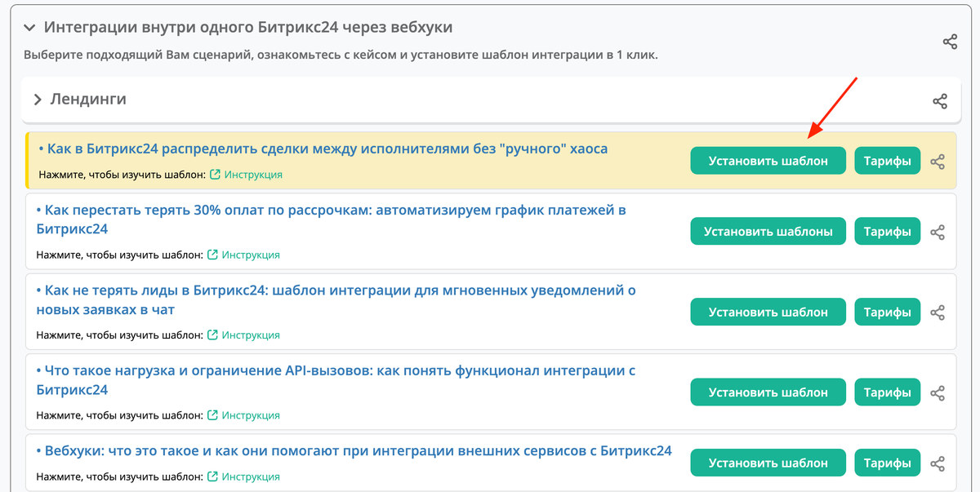Open title 'Как не терять лиды в Битрикс24'
The height and width of the screenshot is (492, 980).
coord(336,299)
